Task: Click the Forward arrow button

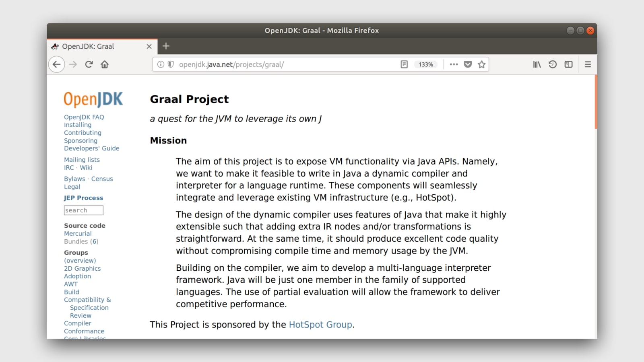Action: click(x=73, y=64)
